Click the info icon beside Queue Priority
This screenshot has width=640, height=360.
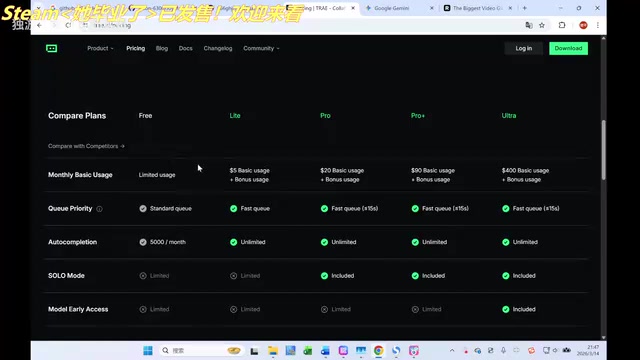pyautogui.click(x=99, y=209)
